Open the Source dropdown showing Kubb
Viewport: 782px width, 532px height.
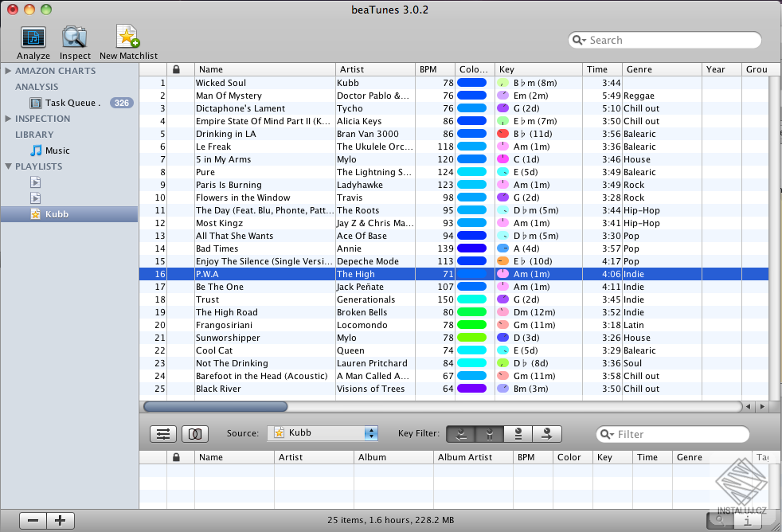pyautogui.click(x=323, y=433)
